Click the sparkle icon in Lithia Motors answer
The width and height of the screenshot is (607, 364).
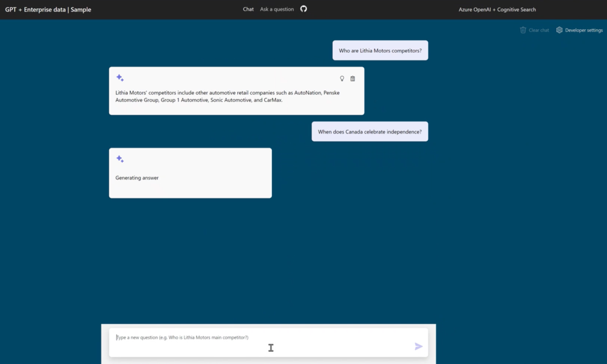point(120,78)
